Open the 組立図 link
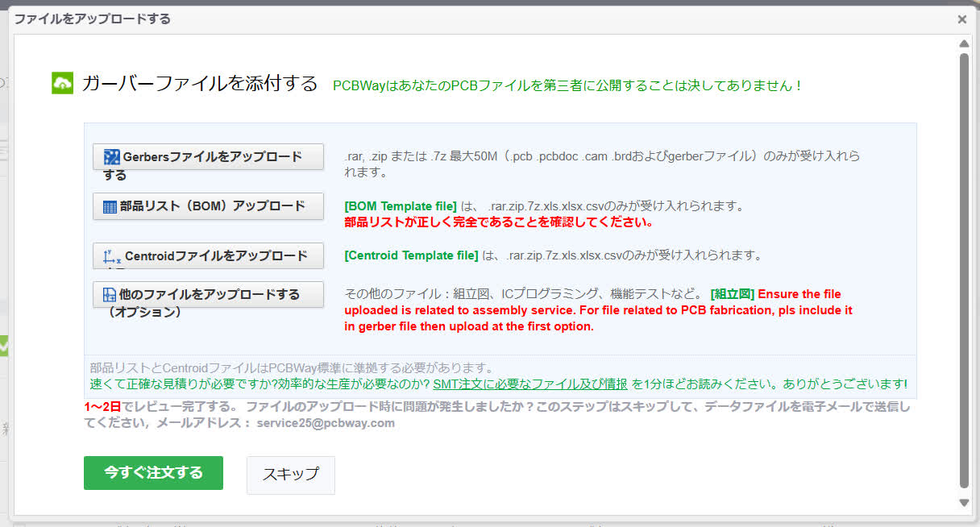This screenshot has height=527, width=980. click(x=733, y=294)
